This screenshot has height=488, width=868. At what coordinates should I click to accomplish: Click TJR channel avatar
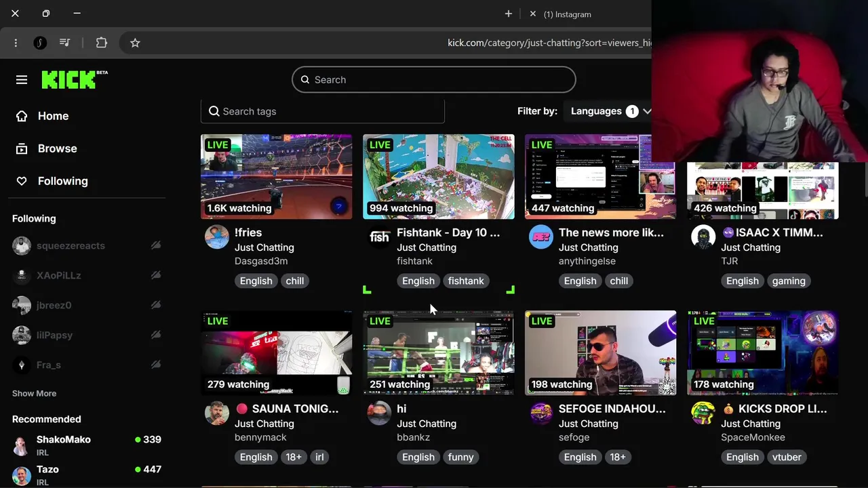(703, 237)
